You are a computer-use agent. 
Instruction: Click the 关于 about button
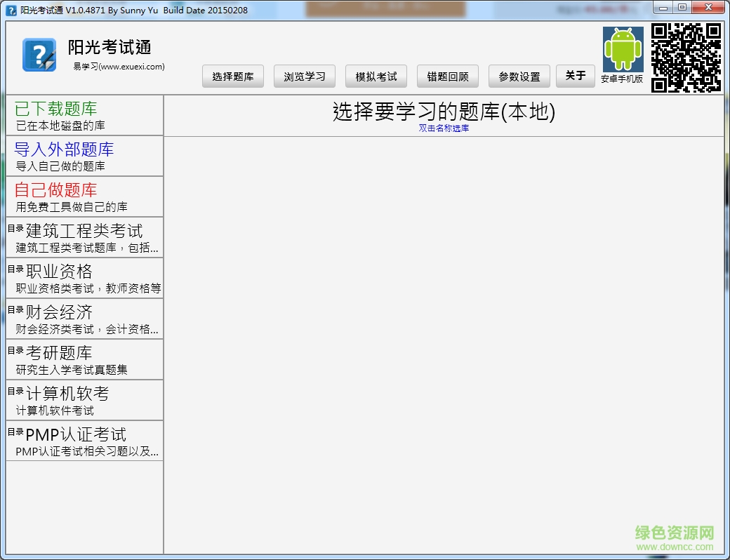(x=575, y=76)
